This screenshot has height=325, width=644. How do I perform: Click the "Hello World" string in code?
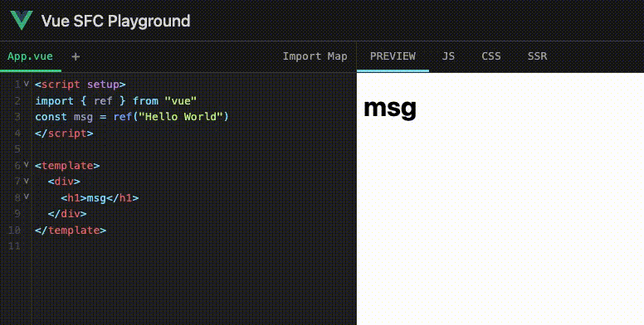click(x=180, y=117)
